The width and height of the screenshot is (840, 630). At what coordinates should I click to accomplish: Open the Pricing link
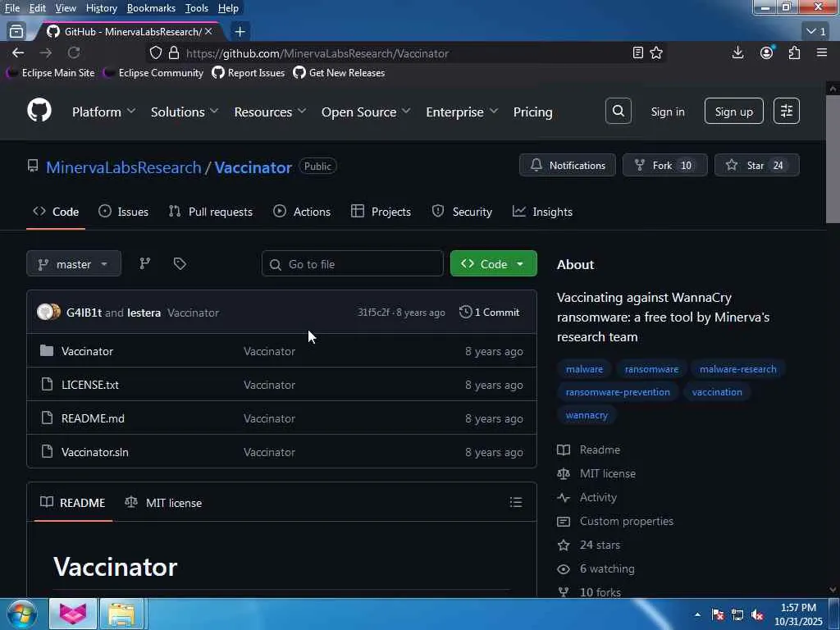532,112
